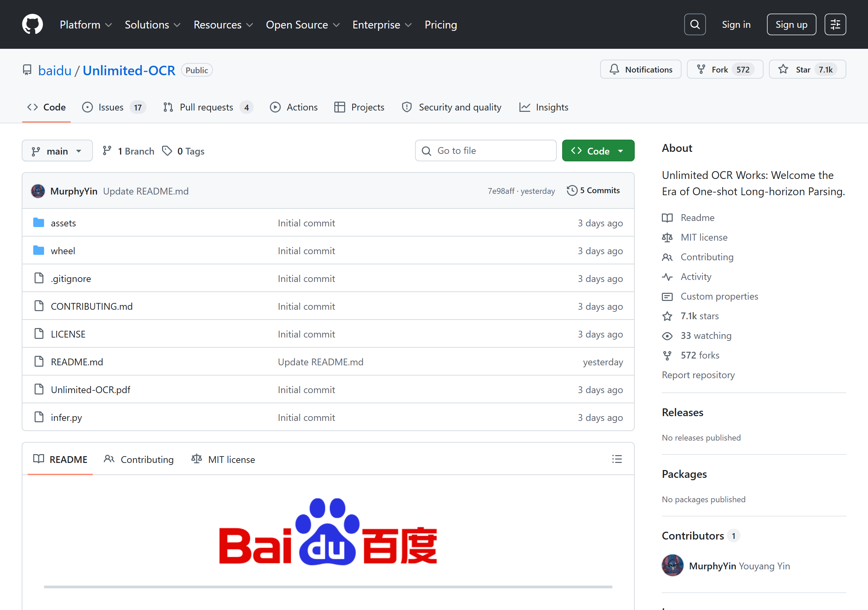The width and height of the screenshot is (868, 610).
Task: Expand the Solutions menu
Action: pyautogui.click(x=152, y=25)
